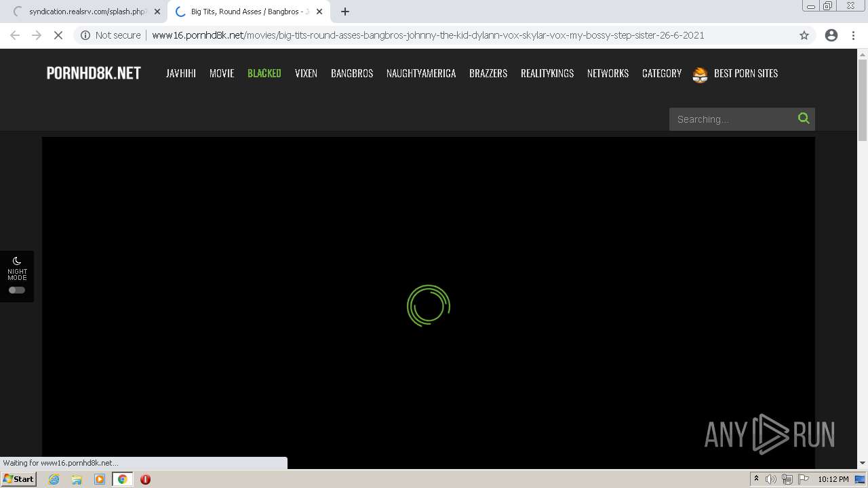868x488 pixels.
Task: Close the syndication.realsrv.com tab
Action: [157, 12]
